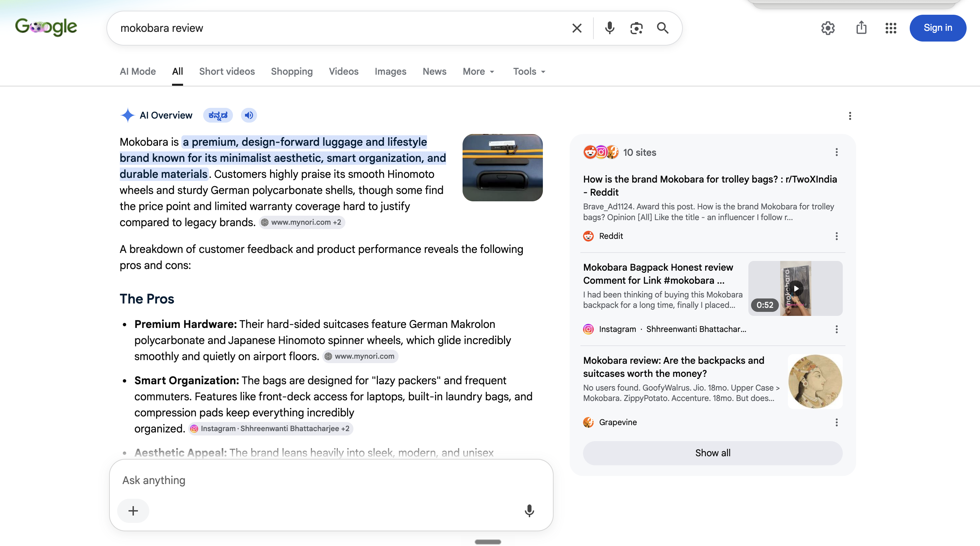The height and width of the screenshot is (546, 980).
Task: Click the Google logo
Action: pos(46,27)
